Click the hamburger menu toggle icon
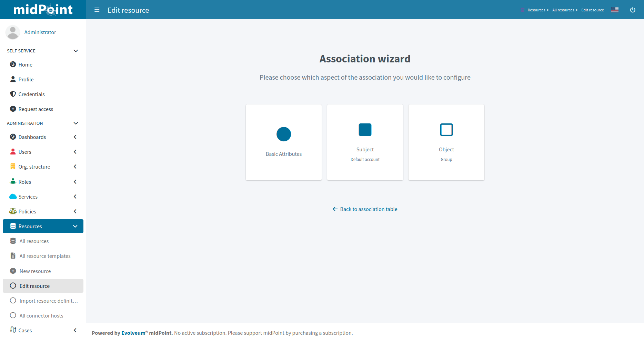The width and height of the screenshot is (644, 342). [97, 10]
